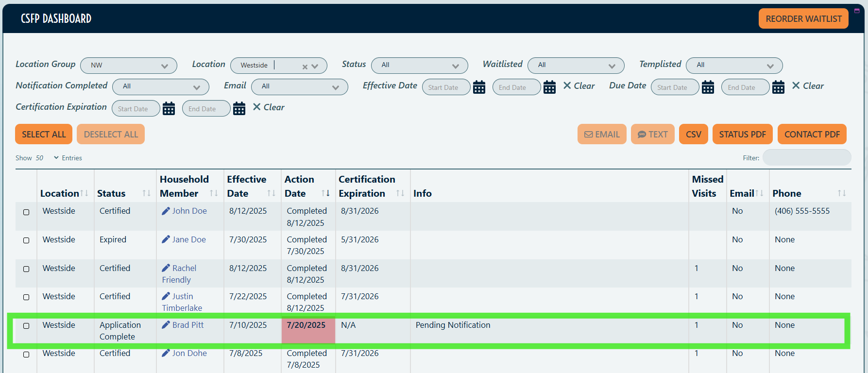Image resolution: width=868 pixels, height=373 pixels.
Task: Open the Templisted filter dropdown
Action: pyautogui.click(x=734, y=66)
